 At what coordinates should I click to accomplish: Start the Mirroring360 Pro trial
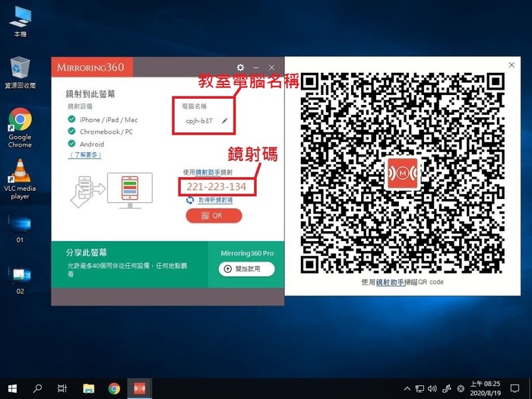pyautogui.click(x=247, y=269)
